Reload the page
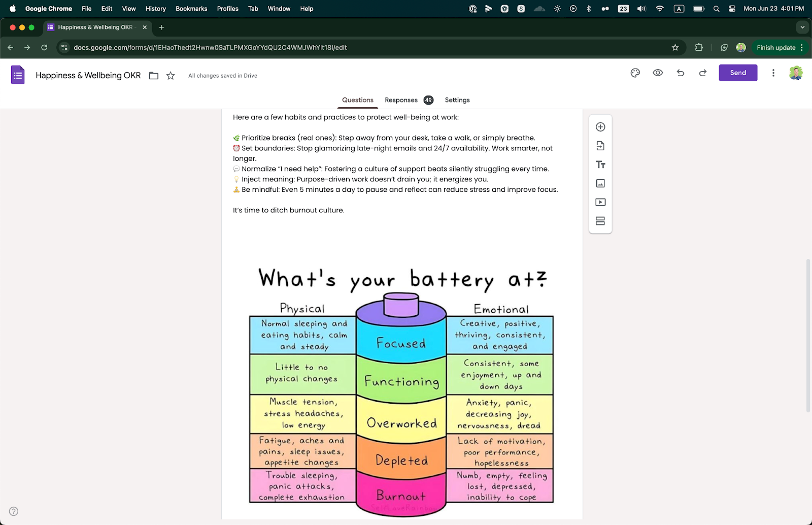 pyautogui.click(x=44, y=48)
